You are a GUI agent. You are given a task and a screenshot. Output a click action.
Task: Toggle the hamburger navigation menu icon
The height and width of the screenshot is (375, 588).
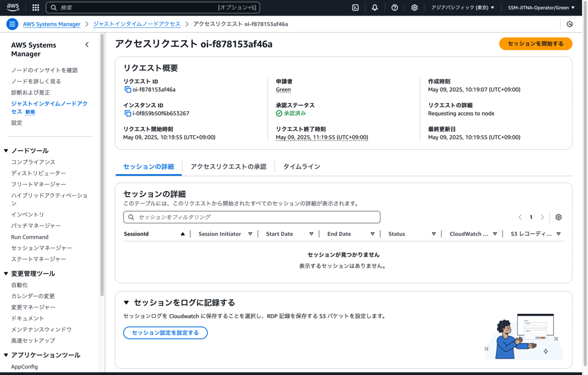12,24
